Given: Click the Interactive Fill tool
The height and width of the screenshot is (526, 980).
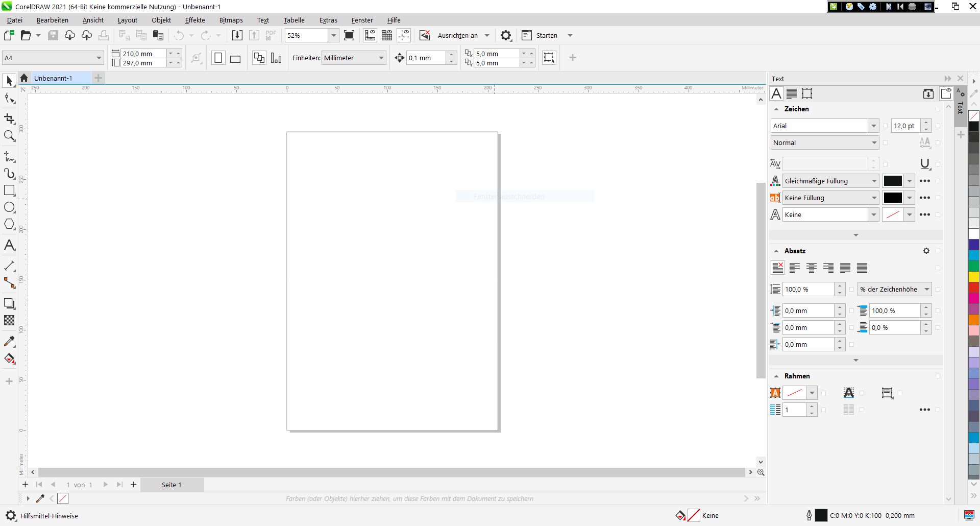Looking at the screenshot, I should tap(9, 358).
